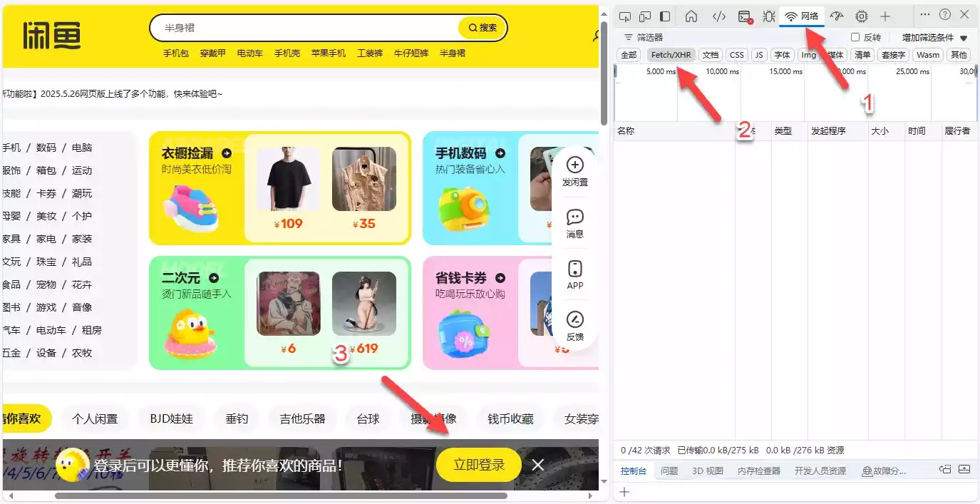Click the 发闲置 plus icon
The width and height of the screenshot is (980, 504).
[x=574, y=166]
